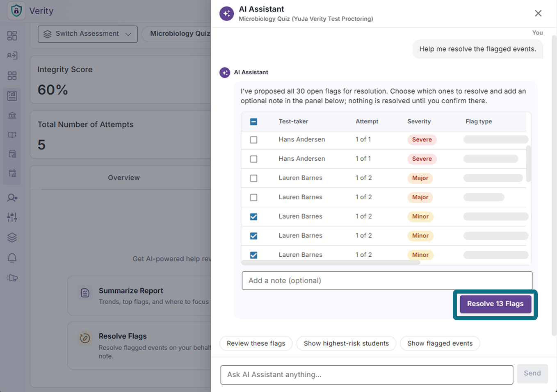The image size is (557, 392).
Task: Click the Verity shield logo
Action: 16,10
